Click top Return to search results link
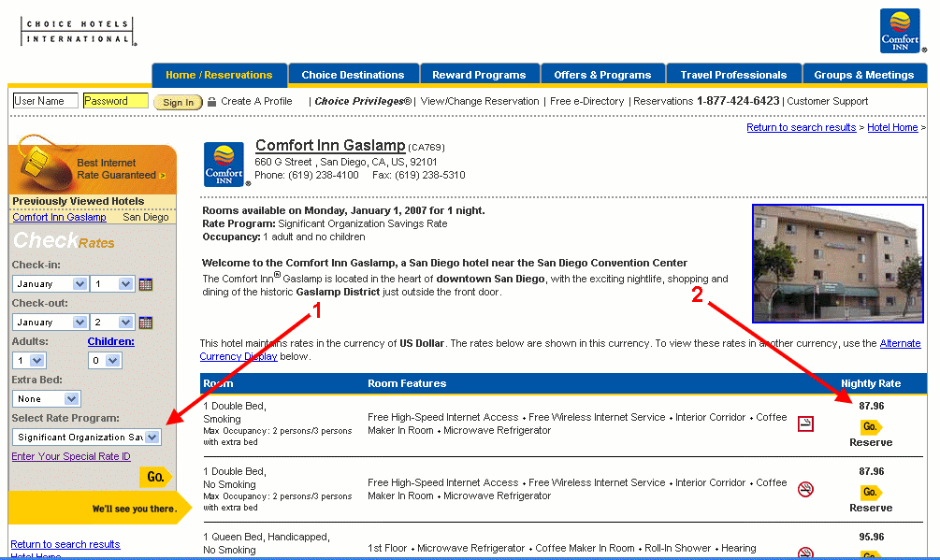The height and width of the screenshot is (560, 940). 801,127
